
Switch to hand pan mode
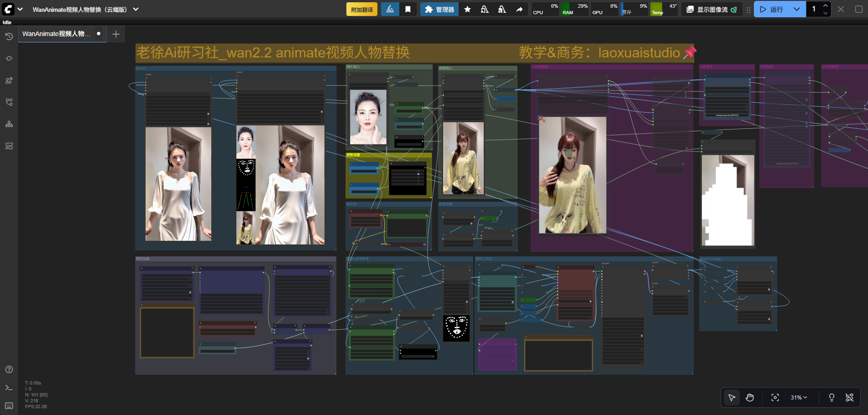pyautogui.click(x=750, y=398)
